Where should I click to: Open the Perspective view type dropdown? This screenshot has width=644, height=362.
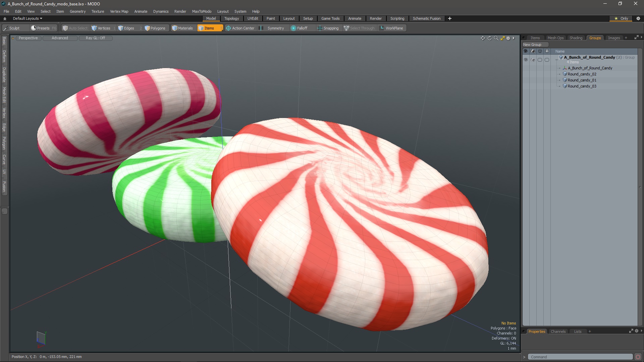pyautogui.click(x=28, y=38)
